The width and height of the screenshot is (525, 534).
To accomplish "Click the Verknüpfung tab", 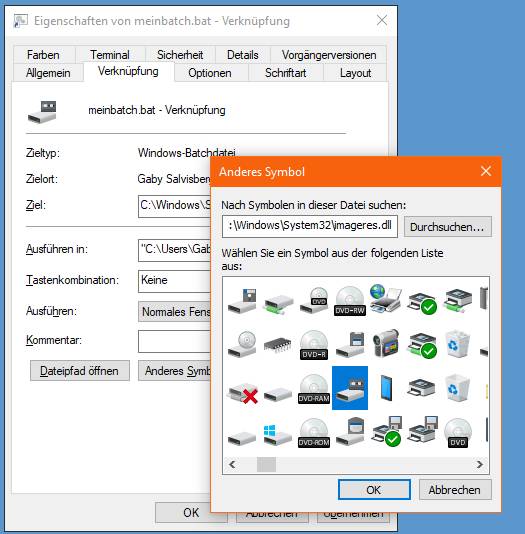I will 128,71.
